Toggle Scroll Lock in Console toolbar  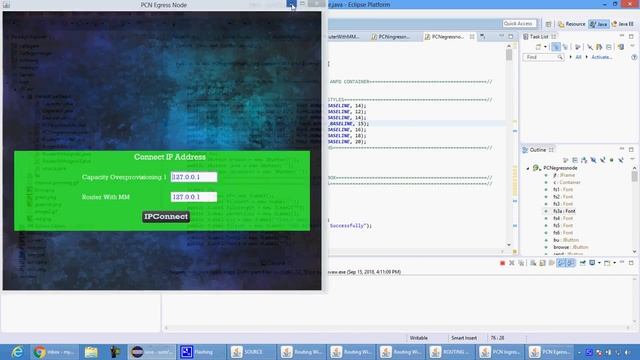(542, 263)
